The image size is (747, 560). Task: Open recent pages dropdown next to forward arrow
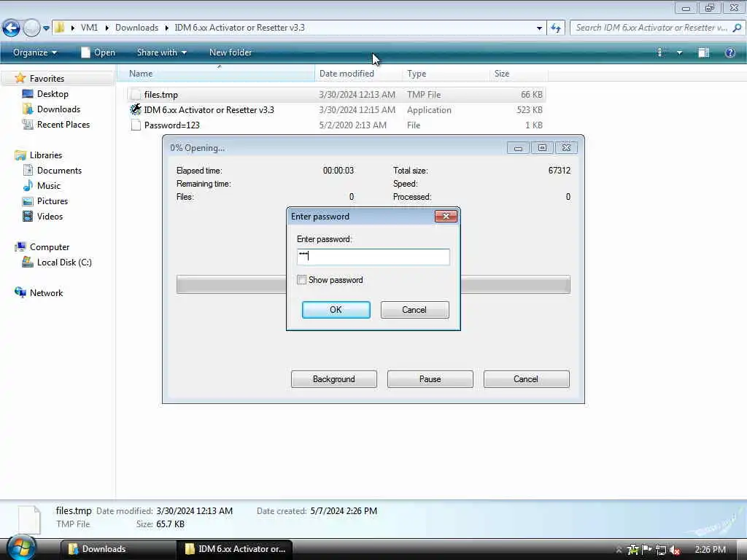tap(46, 28)
